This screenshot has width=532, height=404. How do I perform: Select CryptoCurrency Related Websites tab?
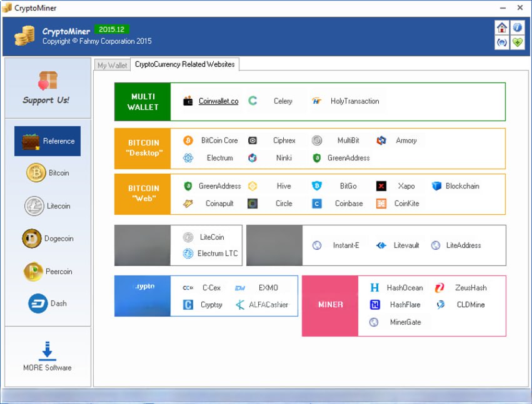(184, 64)
